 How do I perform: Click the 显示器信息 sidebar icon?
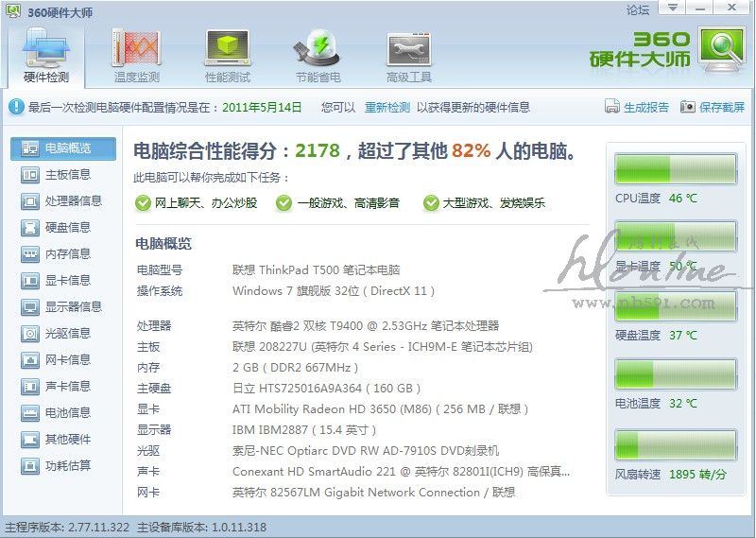(x=30, y=307)
